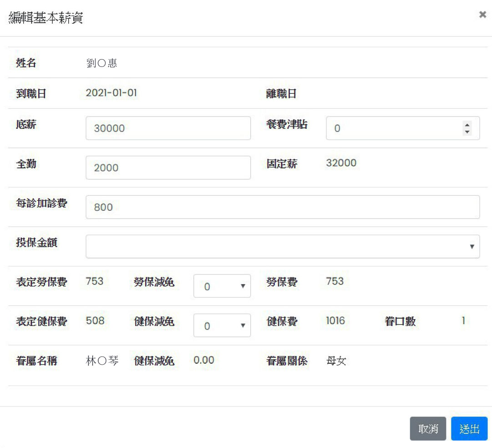Screen dimensions: 492x448
Task: Open the 健保減免 dropdown next to 表定健保費
Action: pyautogui.click(x=222, y=326)
